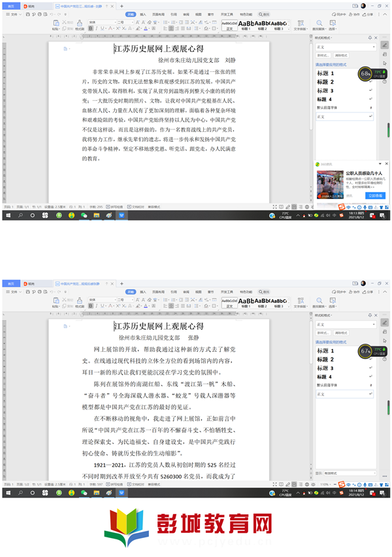Screen dimensions: 392x557
Task: Click the 文字排版 icon in upper window ribbon
Action: point(301,23)
